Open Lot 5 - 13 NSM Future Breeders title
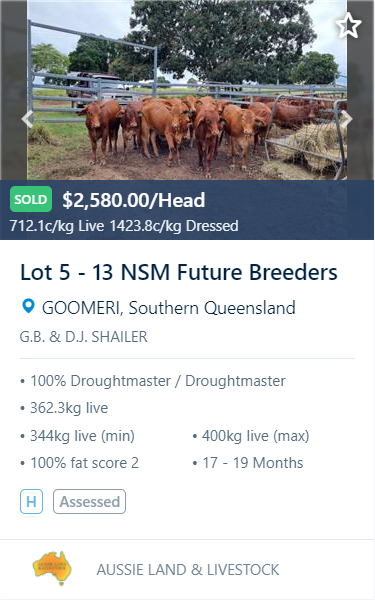 (x=179, y=272)
